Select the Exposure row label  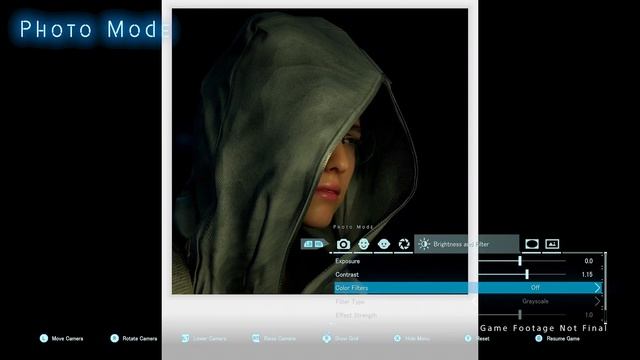(x=347, y=261)
